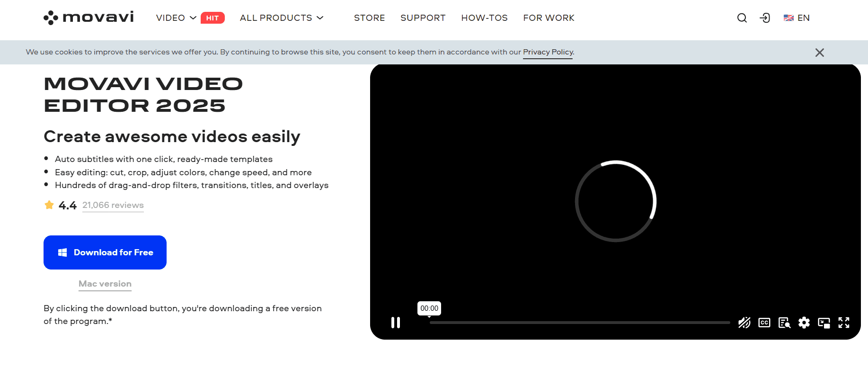Click the red HIT badge
Screen dimensions: 868x378
click(213, 18)
